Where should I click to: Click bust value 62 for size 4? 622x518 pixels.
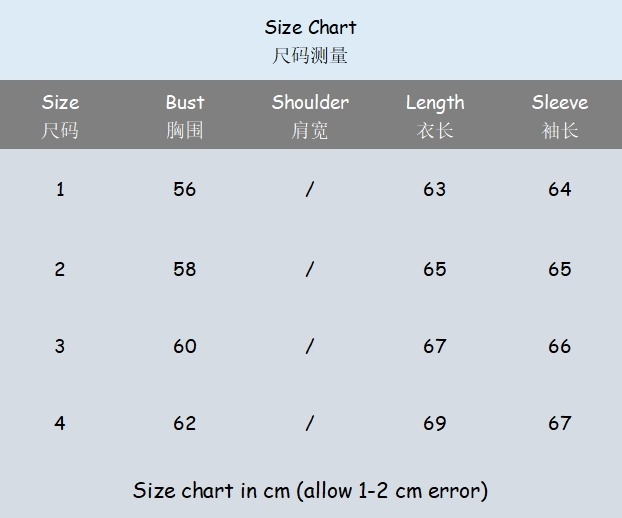pos(185,423)
